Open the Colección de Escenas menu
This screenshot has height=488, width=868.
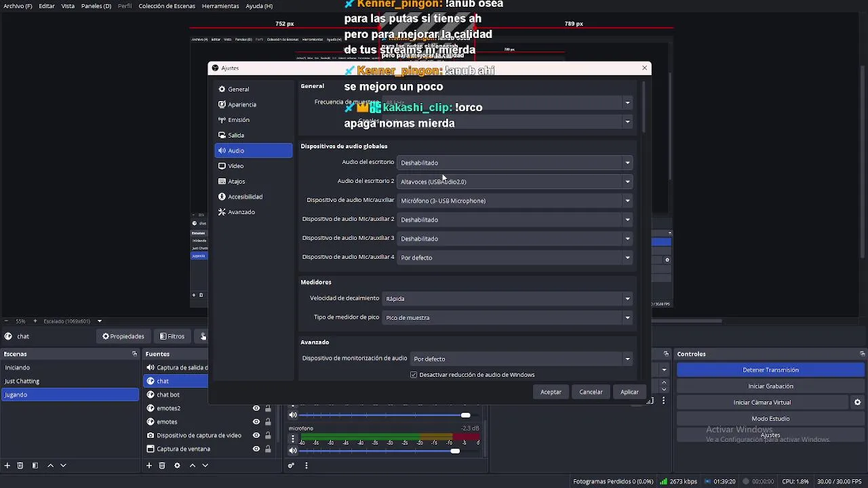pos(167,6)
